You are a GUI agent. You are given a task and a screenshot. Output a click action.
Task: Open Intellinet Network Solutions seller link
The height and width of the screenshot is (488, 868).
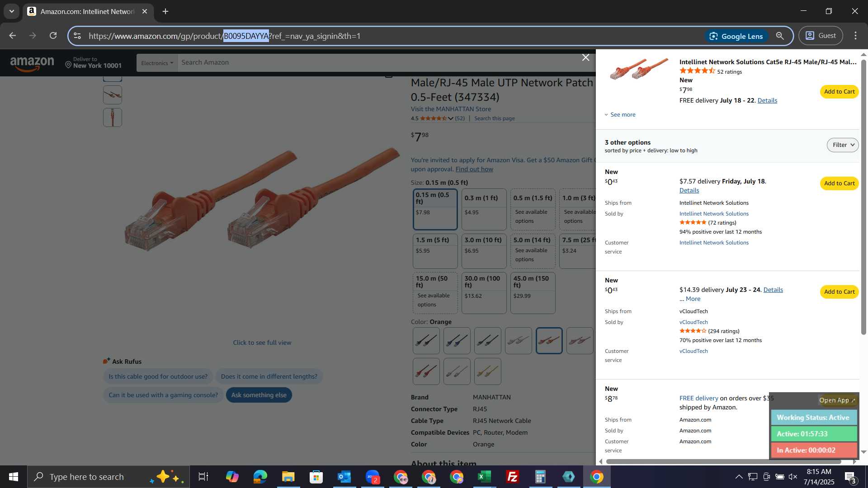click(714, 214)
